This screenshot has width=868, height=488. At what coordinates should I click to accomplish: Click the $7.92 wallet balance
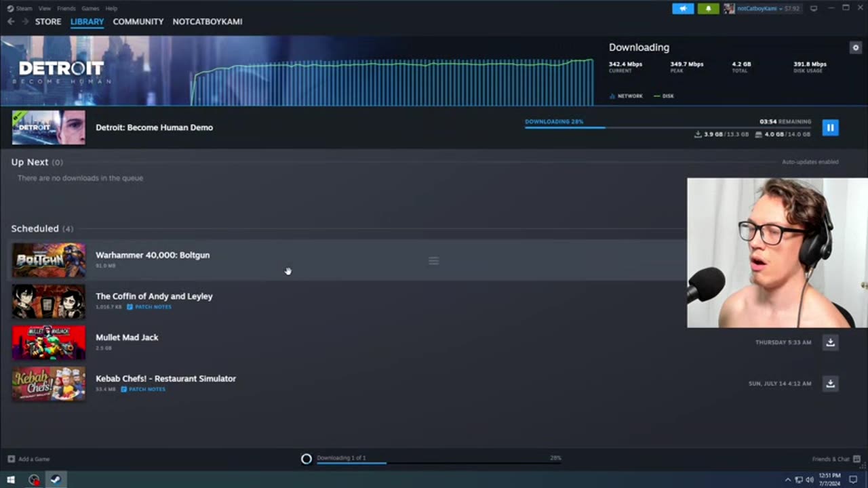click(792, 9)
